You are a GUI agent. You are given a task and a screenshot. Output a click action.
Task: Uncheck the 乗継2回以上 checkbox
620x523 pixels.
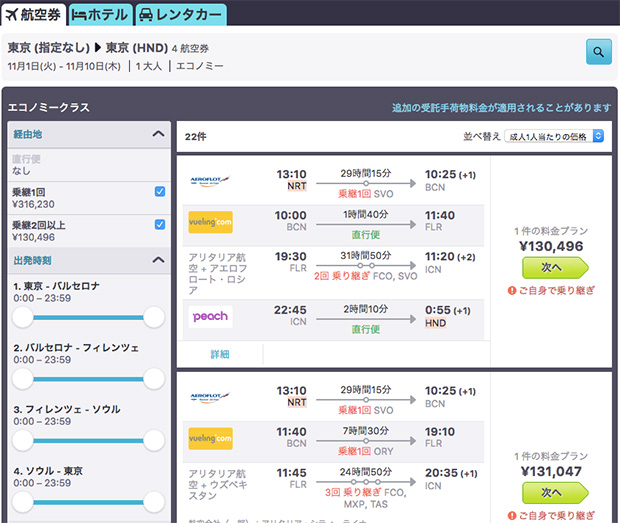(160, 225)
